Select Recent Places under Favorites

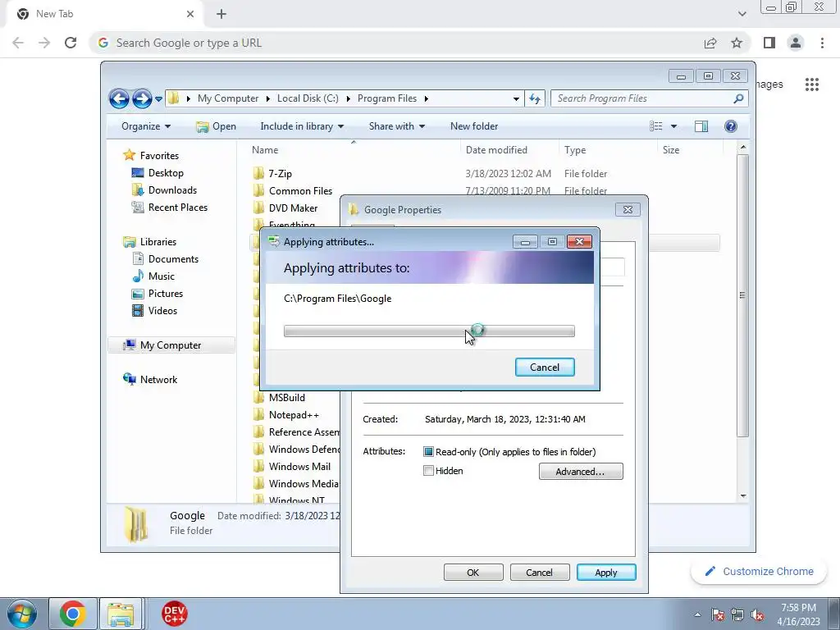point(177,208)
